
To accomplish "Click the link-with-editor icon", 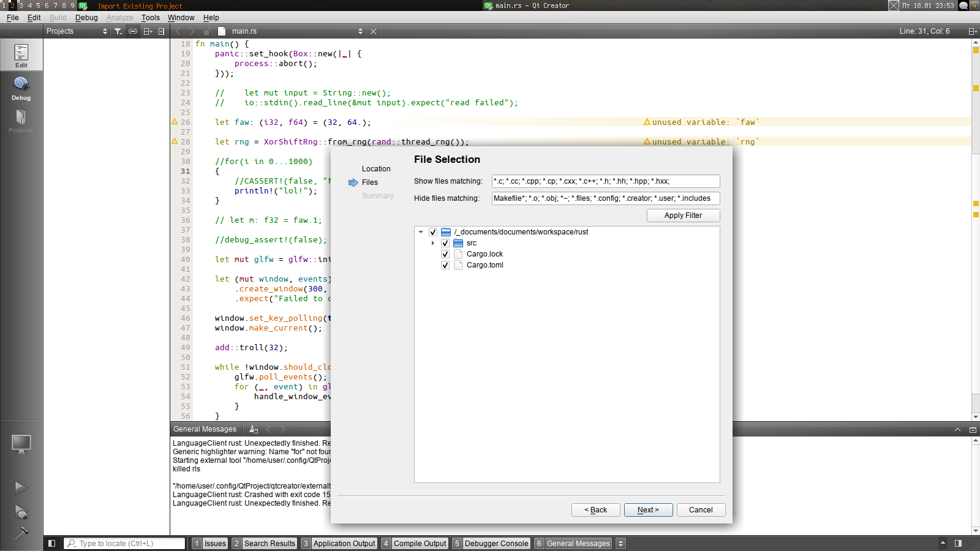I will click(x=133, y=31).
